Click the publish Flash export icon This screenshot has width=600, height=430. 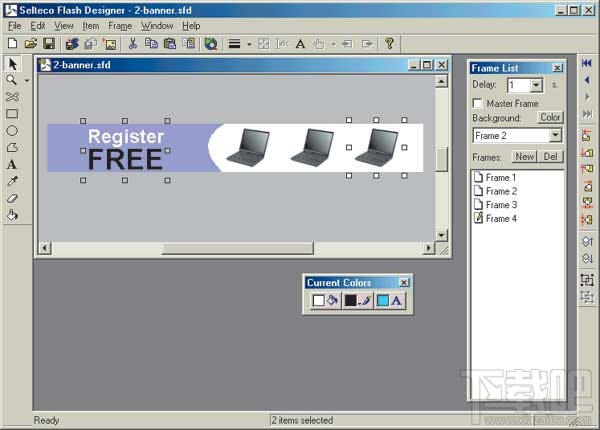(72, 44)
